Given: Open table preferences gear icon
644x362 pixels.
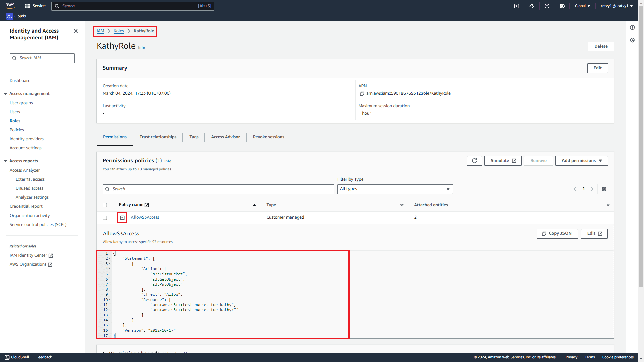Looking at the screenshot, I should click(x=604, y=189).
